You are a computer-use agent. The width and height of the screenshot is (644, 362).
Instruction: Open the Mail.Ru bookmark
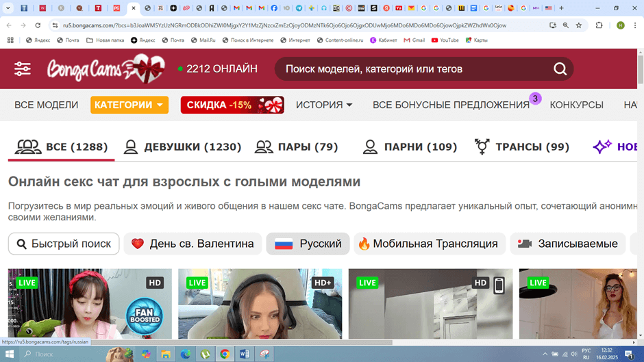(203, 40)
